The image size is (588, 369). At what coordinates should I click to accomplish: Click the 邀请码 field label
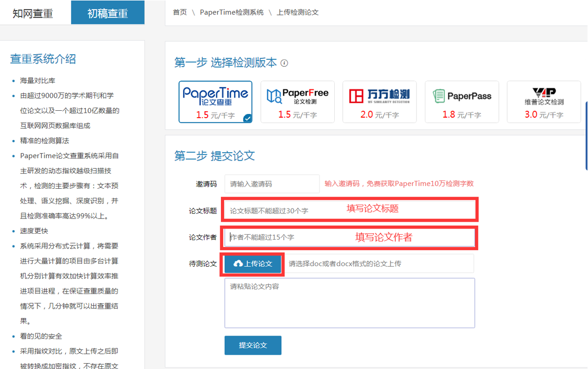206,184
